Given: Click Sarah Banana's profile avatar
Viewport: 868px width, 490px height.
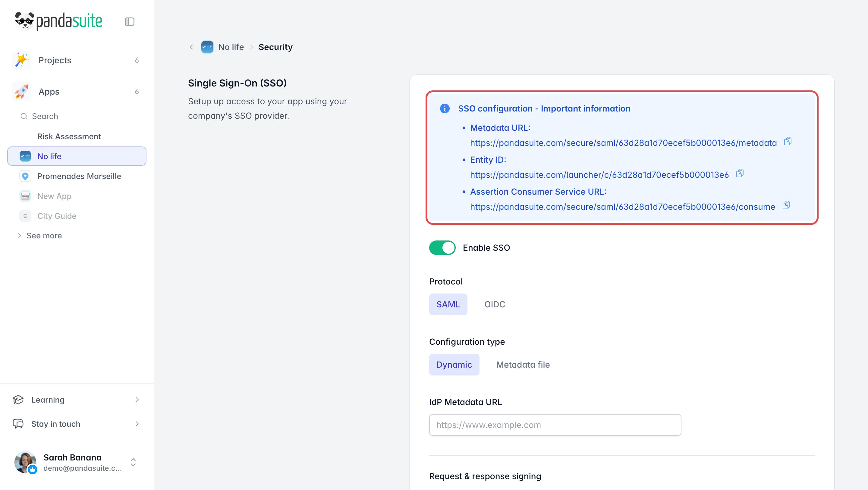Looking at the screenshot, I should 25,462.
